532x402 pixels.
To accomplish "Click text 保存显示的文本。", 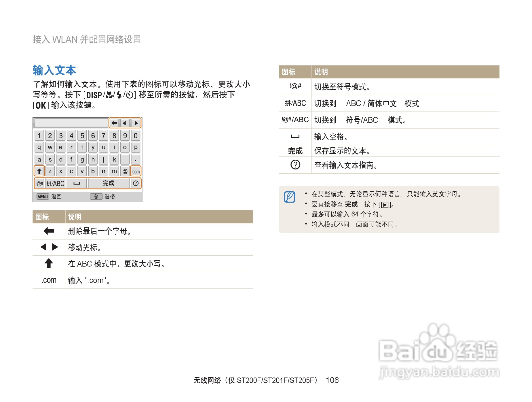I will pyautogui.click(x=343, y=151).
